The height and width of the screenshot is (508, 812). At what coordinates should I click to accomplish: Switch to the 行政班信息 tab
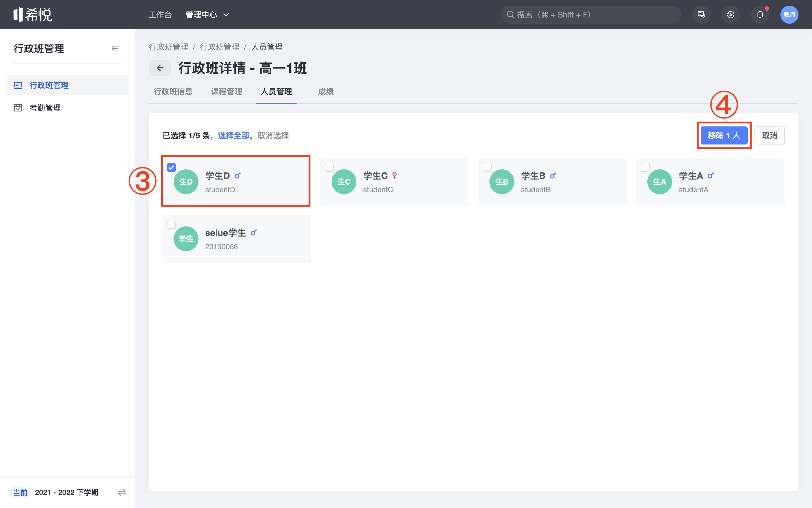[x=173, y=91]
